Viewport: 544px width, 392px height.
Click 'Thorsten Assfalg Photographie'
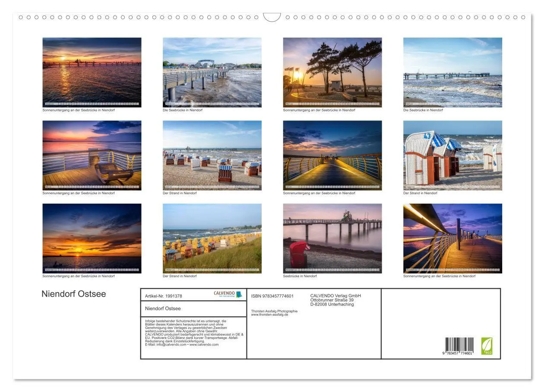274,311
